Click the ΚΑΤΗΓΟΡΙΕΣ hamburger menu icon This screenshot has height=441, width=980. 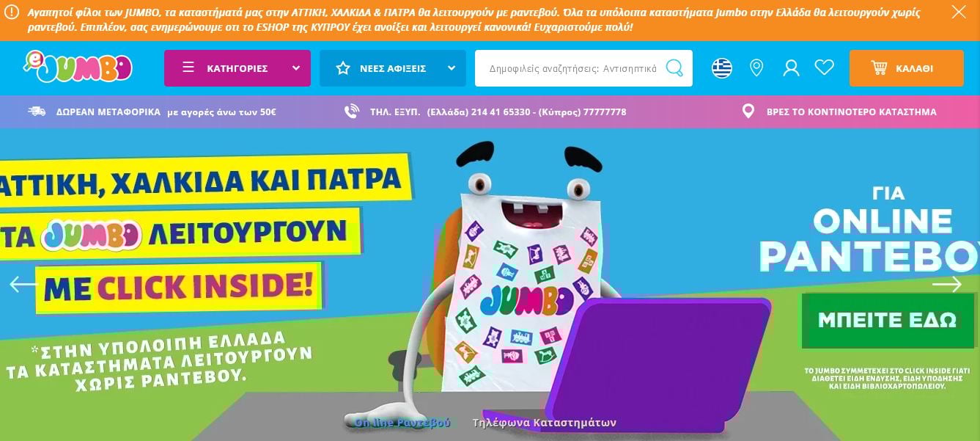(x=188, y=68)
